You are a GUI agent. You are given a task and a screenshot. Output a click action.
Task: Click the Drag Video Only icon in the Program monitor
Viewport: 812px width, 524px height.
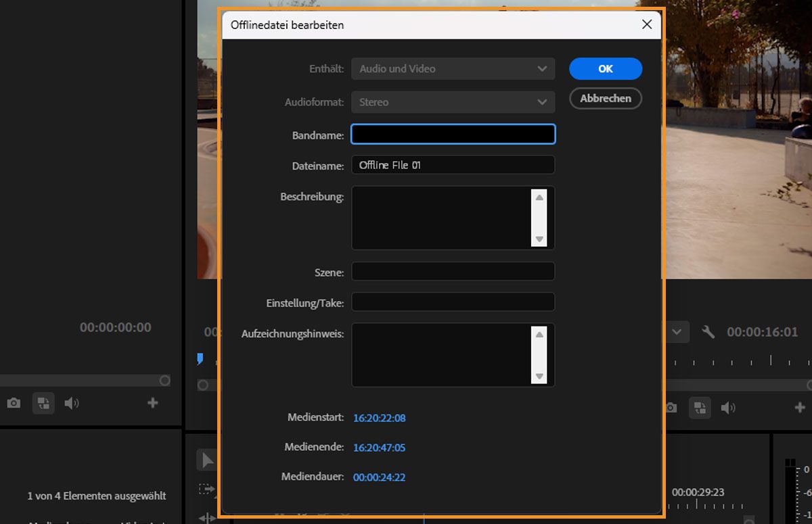tap(700, 408)
